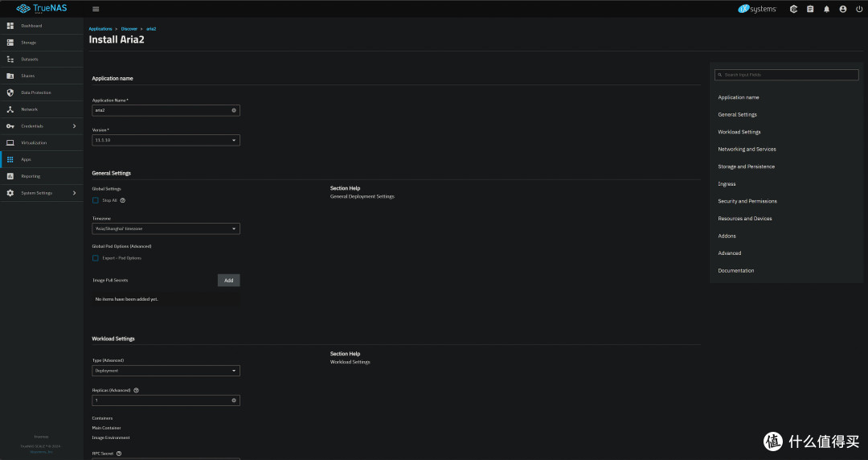Screen dimensions: 868x460
Task: Add an Image Pull Secret
Action: pyautogui.click(x=228, y=281)
